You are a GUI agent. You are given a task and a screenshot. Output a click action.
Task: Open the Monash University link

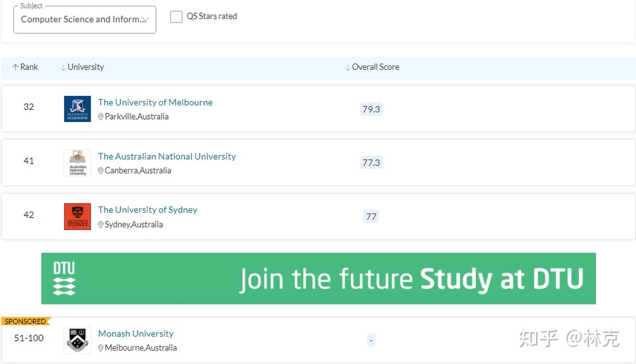click(136, 334)
